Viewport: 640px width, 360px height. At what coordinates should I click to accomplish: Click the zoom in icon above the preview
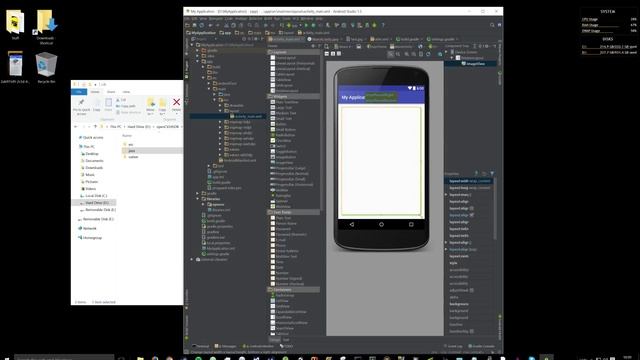tap(407, 54)
